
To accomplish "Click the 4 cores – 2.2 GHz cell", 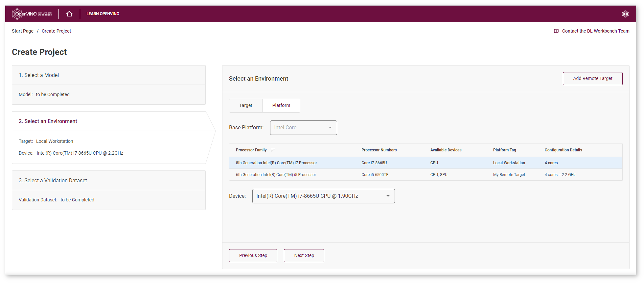I will [560, 175].
